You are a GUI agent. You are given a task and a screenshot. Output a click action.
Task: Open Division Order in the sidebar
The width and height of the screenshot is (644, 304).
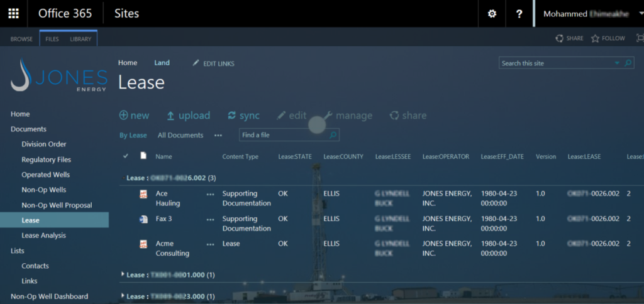click(x=44, y=144)
